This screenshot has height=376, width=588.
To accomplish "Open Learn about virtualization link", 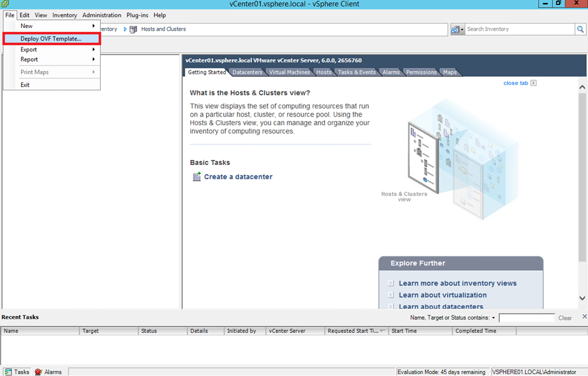I will [442, 295].
